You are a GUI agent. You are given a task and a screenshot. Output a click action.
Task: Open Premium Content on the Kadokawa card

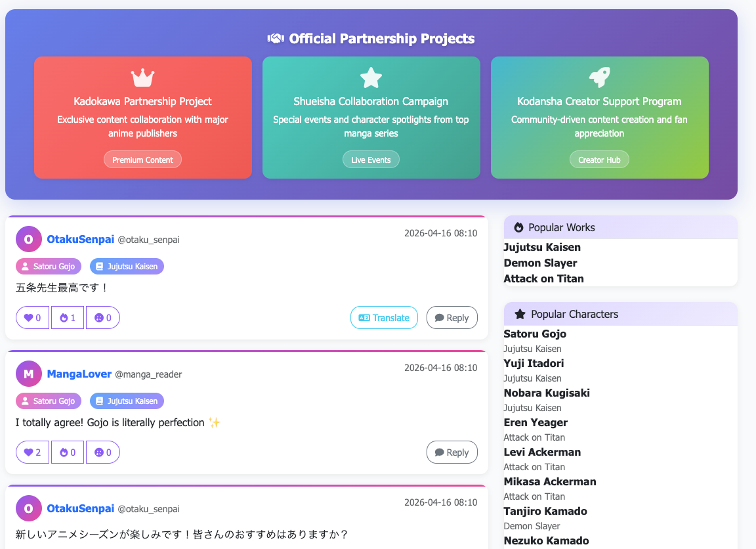click(142, 159)
